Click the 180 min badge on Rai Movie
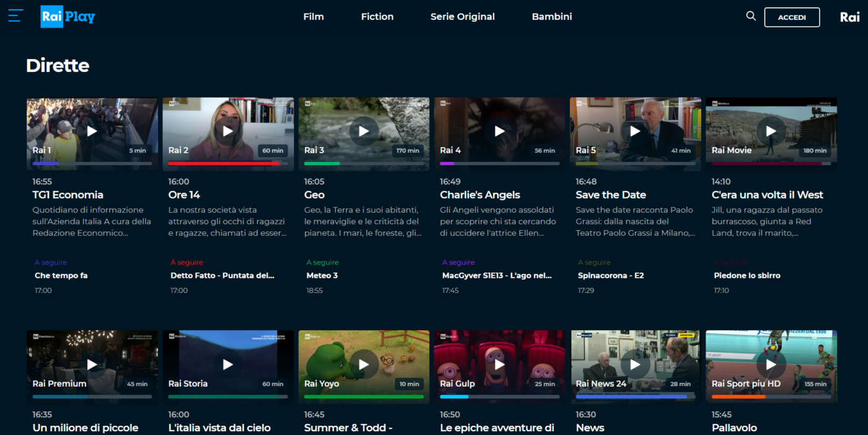868x435 pixels. point(815,150)
